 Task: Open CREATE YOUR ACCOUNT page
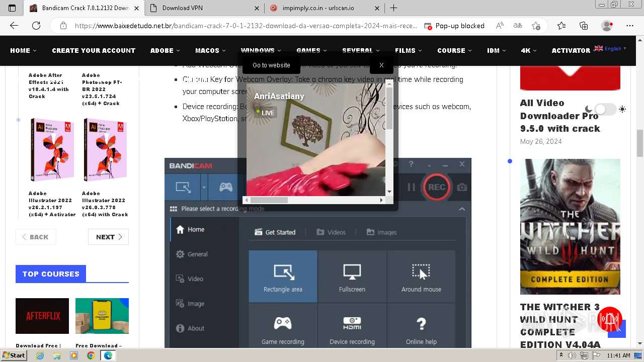tap(94, 50)
